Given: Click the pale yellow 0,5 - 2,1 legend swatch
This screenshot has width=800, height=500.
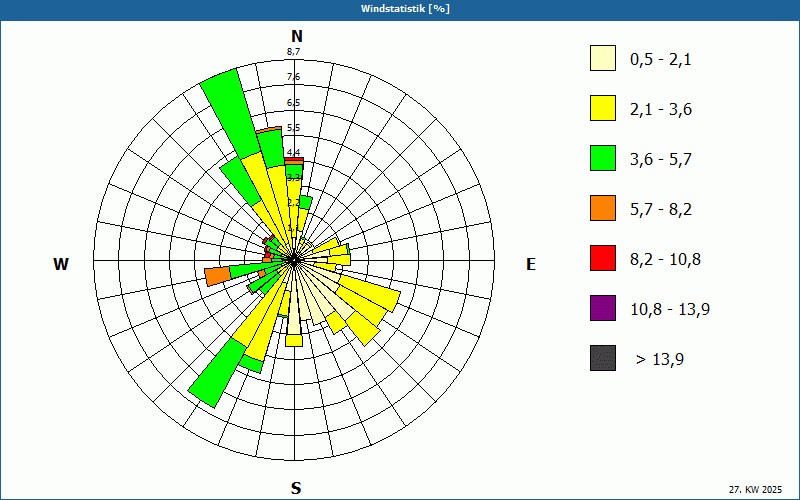Looking at the screenshot, I should 603,58.
